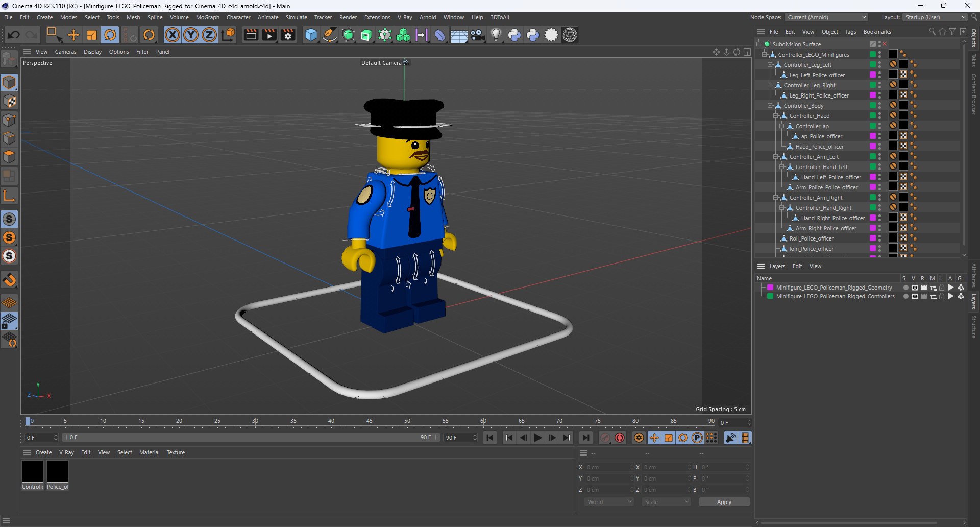Open the Content Browser side tab

click(974, 93)
